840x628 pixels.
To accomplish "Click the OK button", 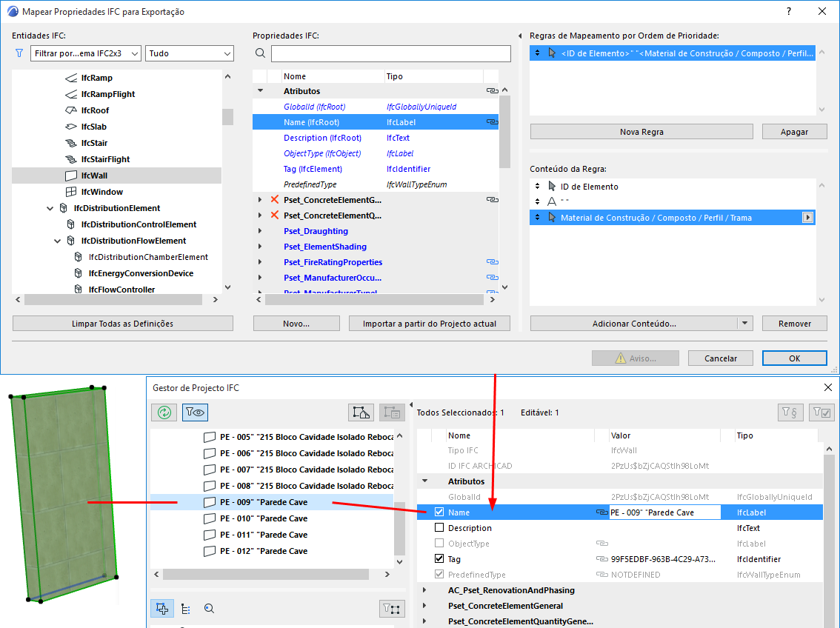I will pyautogui.click(x=795, y=358).
